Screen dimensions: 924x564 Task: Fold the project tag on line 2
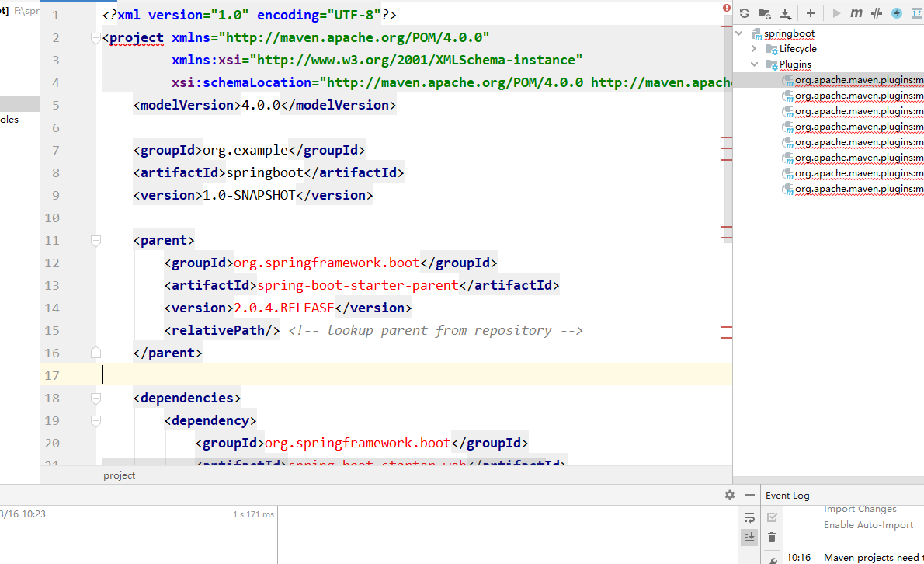(96, 38)
